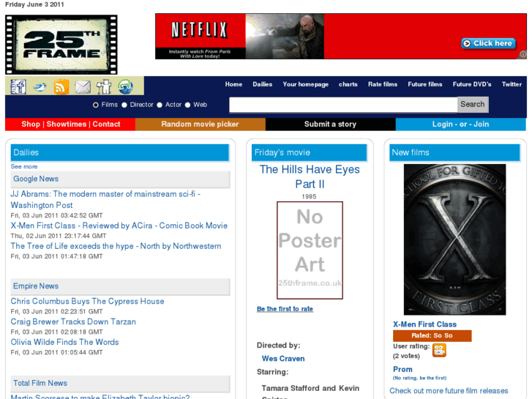Open The Hills Have Eyes Part II title
This screenshot has width=532, height=399.
(310, 176)
